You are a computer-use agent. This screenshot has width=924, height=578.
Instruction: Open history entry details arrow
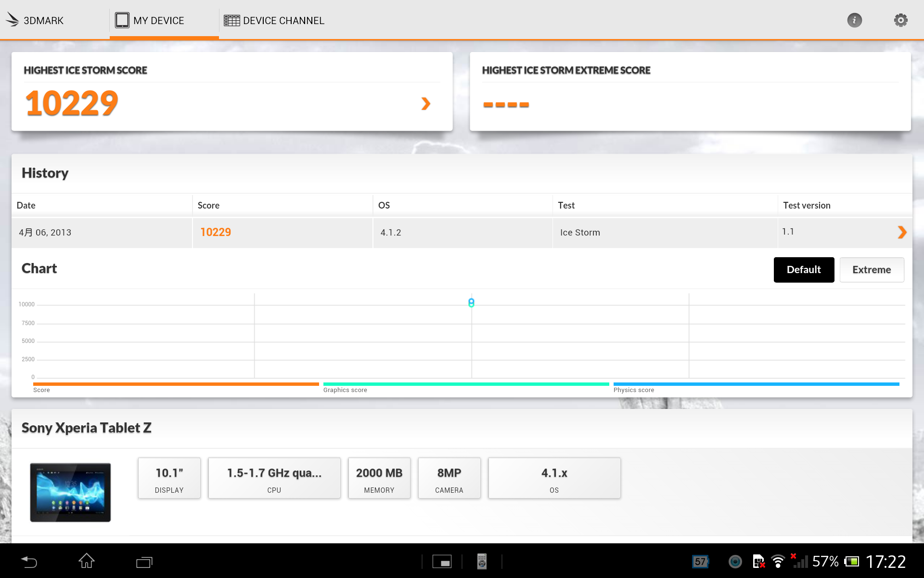click(902, 232)
